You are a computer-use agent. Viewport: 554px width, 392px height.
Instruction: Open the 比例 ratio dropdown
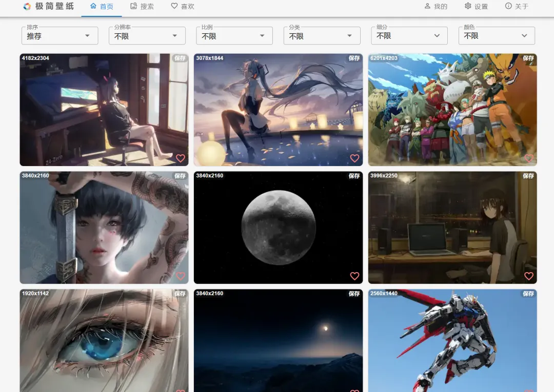pos(234,36)
